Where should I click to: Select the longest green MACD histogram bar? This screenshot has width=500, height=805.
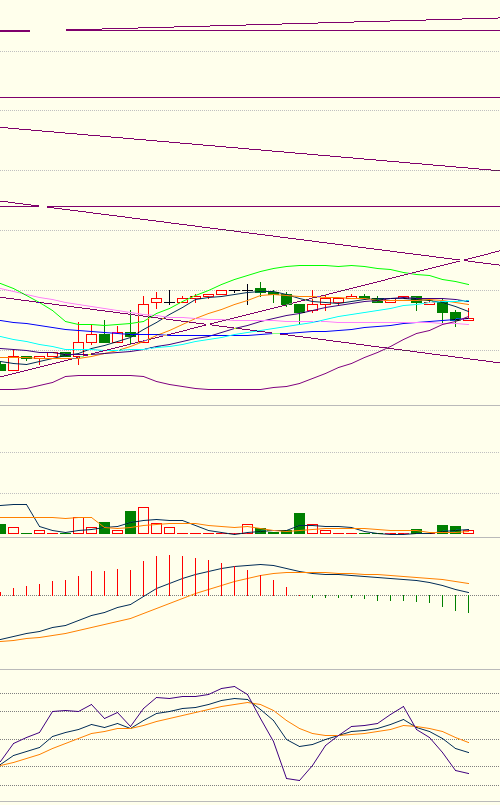469,604
